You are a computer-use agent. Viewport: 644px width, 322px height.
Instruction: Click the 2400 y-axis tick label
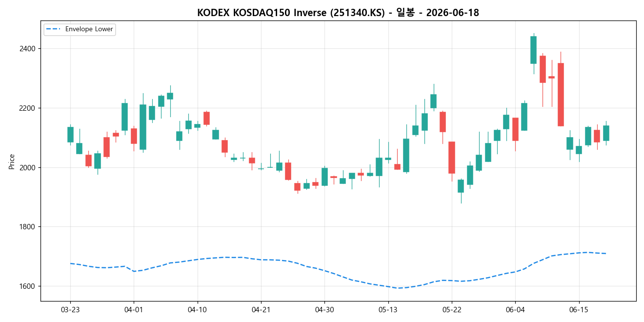28,49
